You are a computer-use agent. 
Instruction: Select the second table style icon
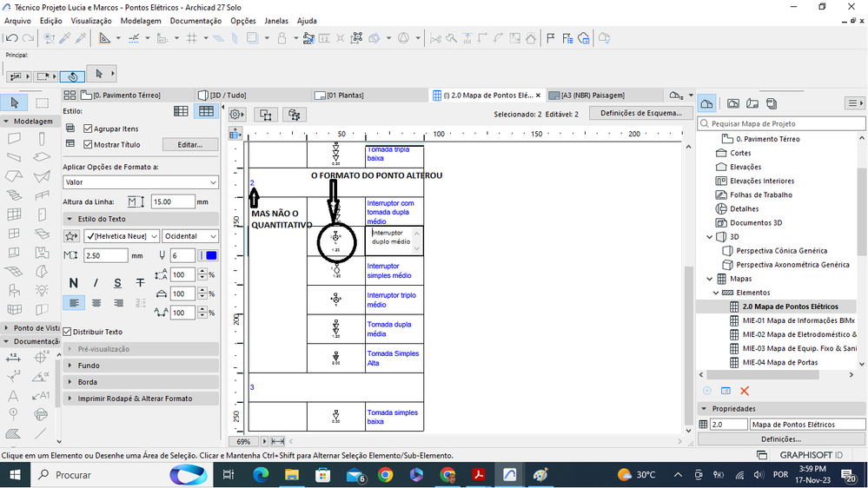[x=206, y=111]
